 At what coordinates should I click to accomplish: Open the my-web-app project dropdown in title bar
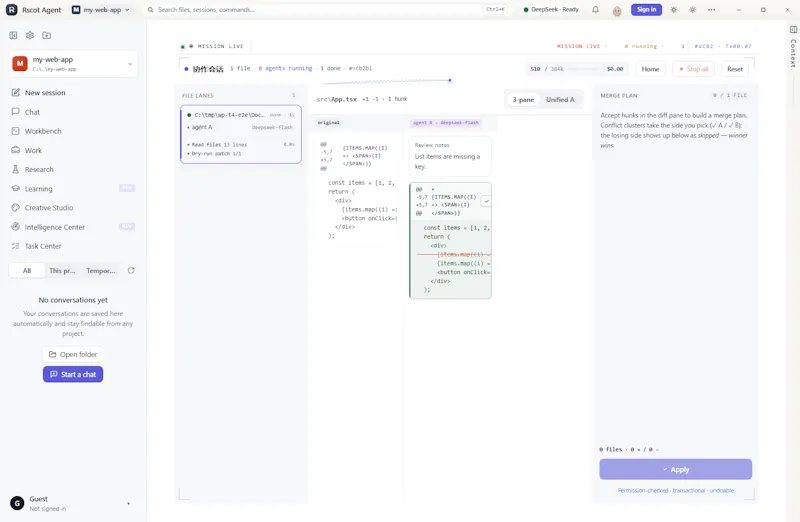tap(101, 10)
